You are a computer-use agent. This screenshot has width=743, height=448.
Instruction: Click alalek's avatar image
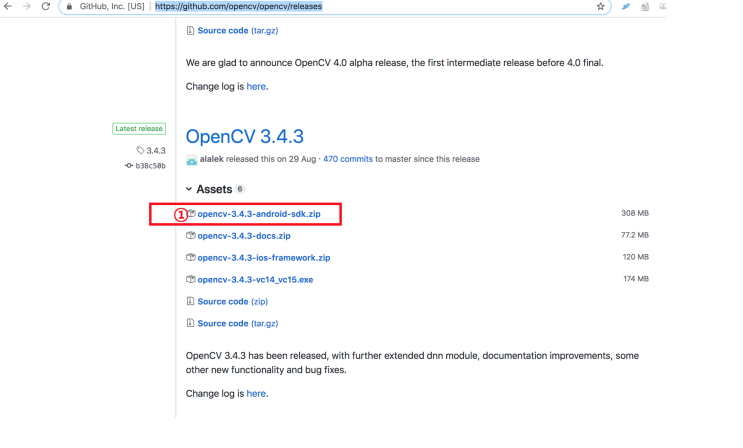click(x=191, y=160)
